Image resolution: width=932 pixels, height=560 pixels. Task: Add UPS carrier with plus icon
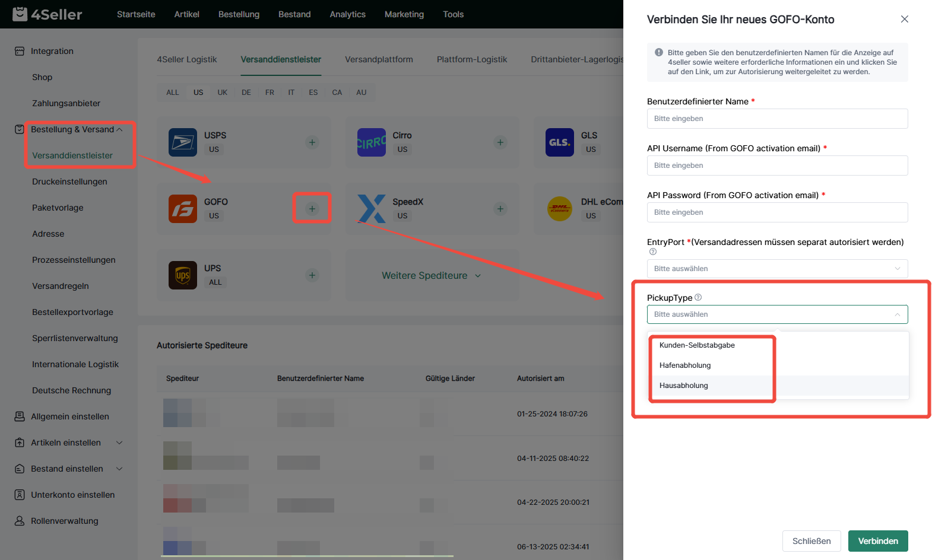click(312, 275)
